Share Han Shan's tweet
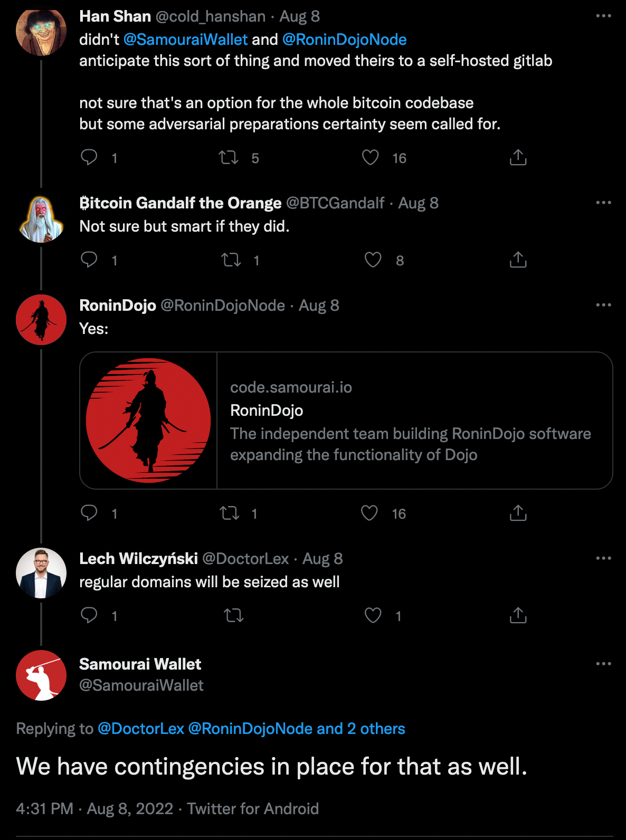The width and height of the screenshot is (626, 840). [518, 157]
